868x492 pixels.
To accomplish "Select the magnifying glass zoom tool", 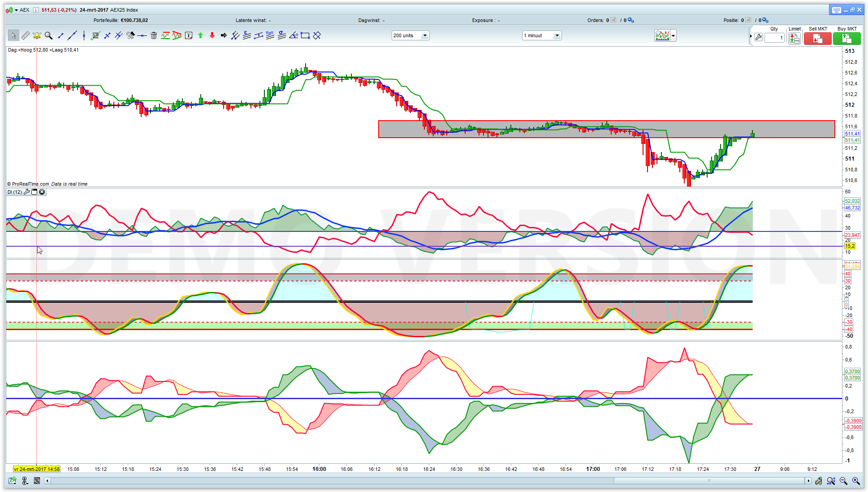I will (48, 35).
